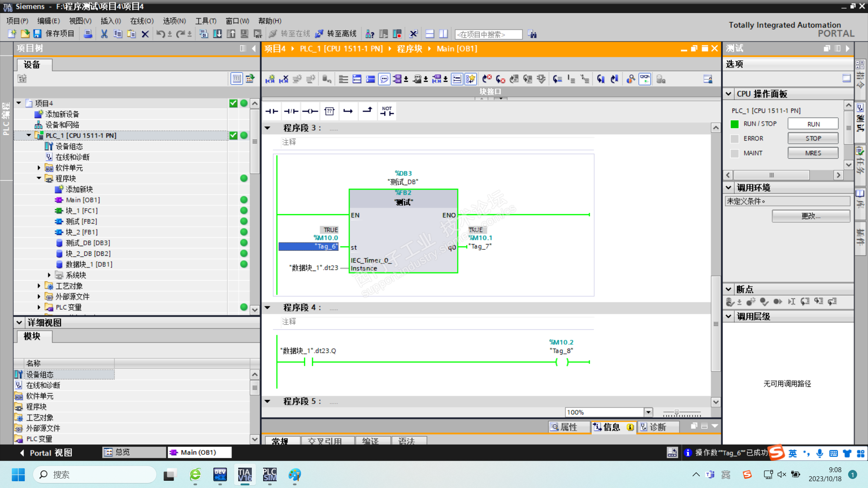The width and height of the screenshot is (868, 488).
Task: Click the 更改... button
Action: click(x=810, y=216)
